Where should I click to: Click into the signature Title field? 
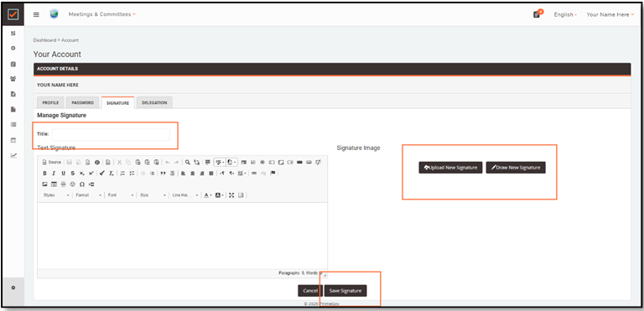point(111,134)
